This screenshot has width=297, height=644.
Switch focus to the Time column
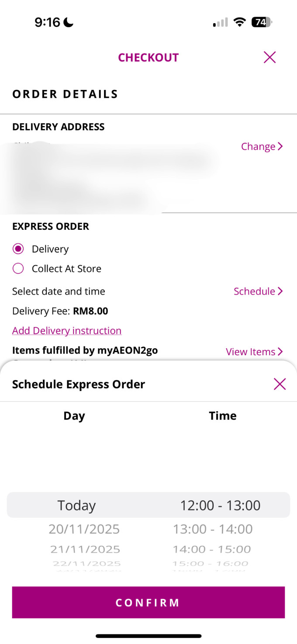coord(222,415)
